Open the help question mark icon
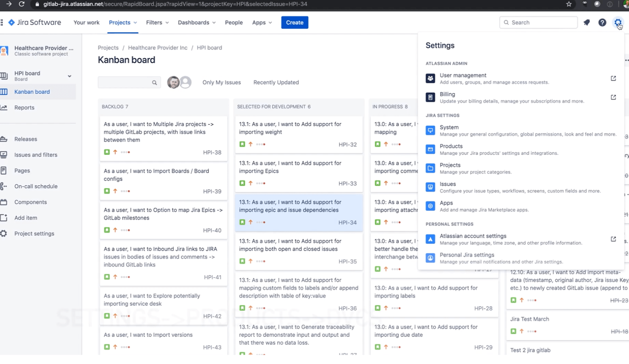Screen dimensions: 629x364 point(602,23)
